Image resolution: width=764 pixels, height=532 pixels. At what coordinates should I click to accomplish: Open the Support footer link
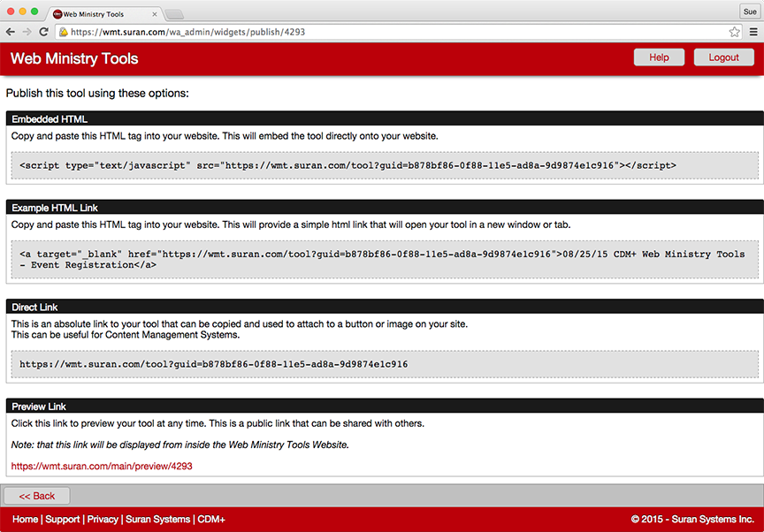point(63,520)
